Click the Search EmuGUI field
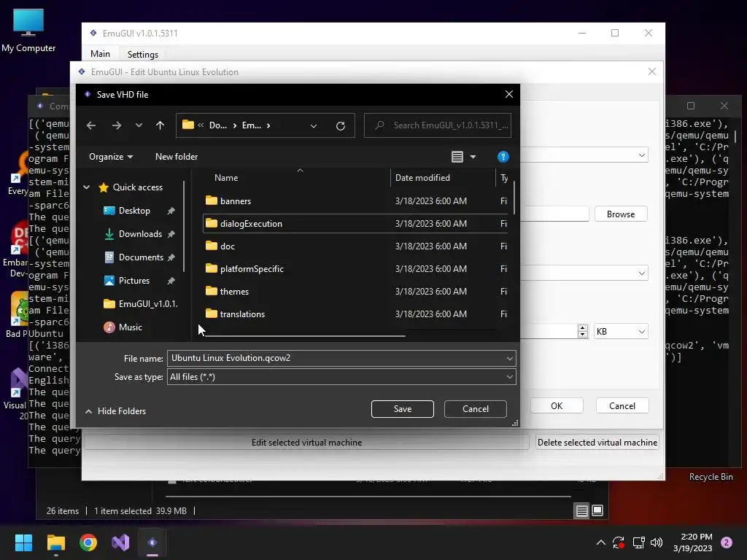 coord(438,125)
